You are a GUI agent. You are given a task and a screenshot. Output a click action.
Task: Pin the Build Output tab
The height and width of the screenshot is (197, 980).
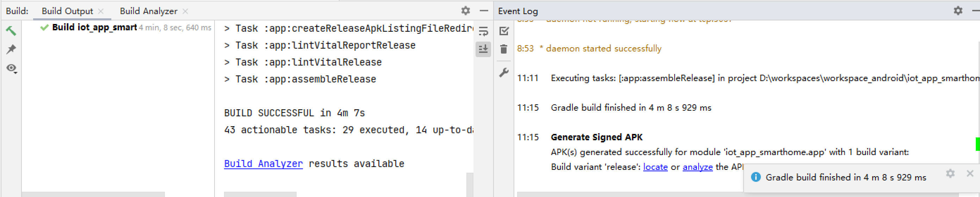pos(11,49)
